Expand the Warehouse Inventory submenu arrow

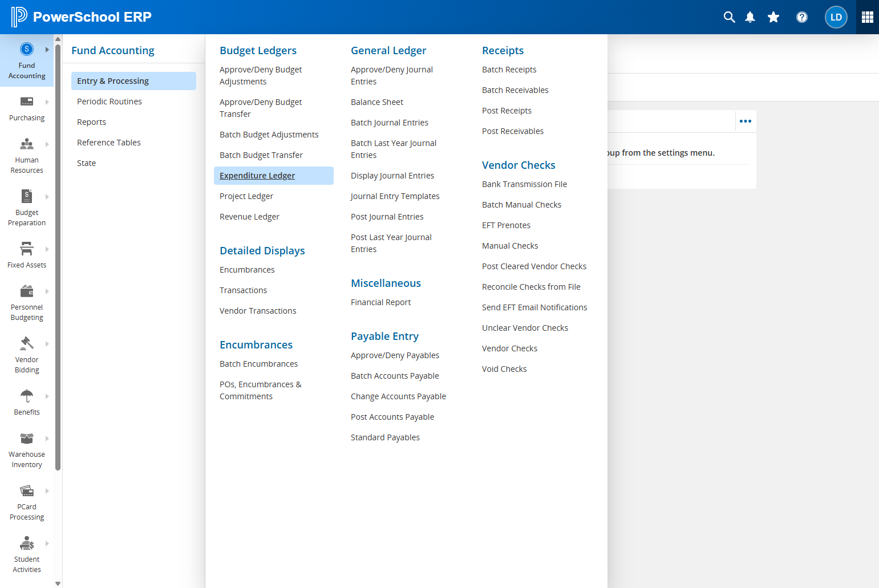(x=47, y=439)
